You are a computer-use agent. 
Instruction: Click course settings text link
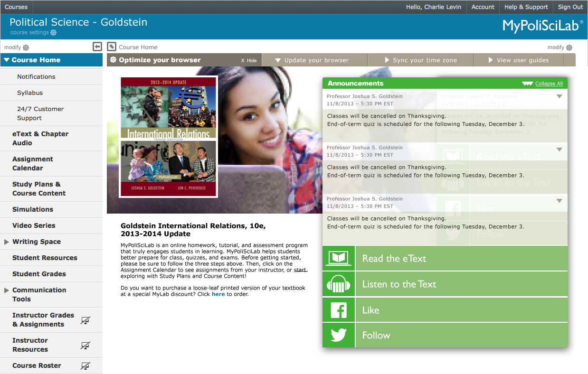[29, 33]
